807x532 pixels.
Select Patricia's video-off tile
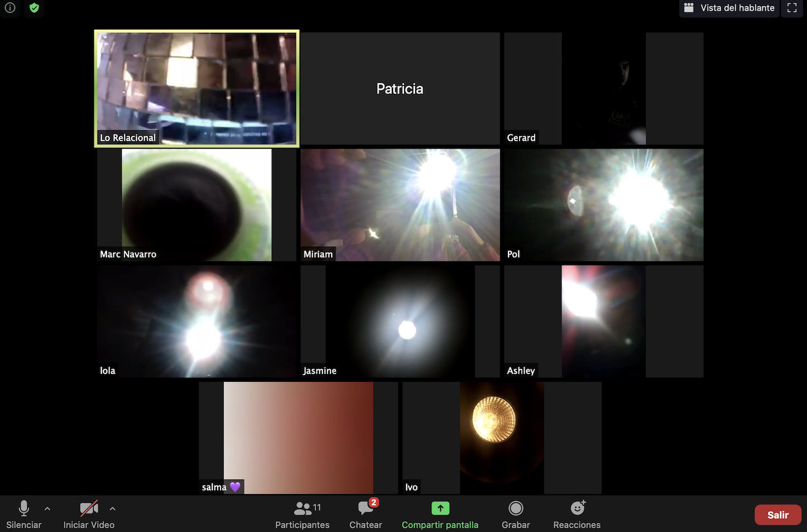point(400,88)
